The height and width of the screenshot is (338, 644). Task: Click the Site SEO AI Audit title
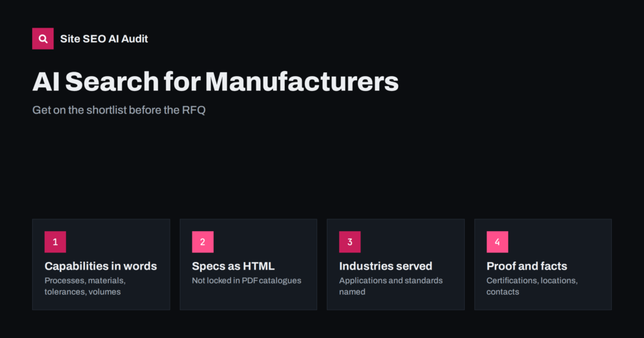[x=104, y=39]
